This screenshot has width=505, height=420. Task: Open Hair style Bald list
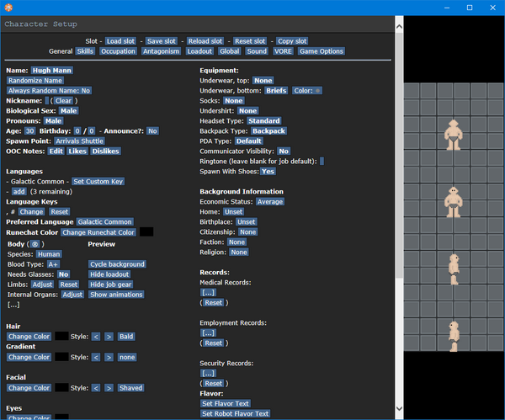[126, 337]
